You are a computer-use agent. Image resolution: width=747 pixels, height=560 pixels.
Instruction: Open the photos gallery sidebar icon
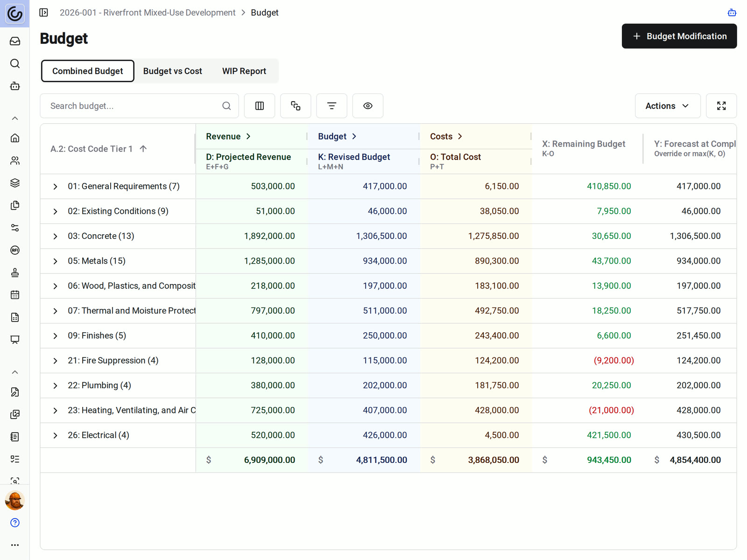click(15, 414)
